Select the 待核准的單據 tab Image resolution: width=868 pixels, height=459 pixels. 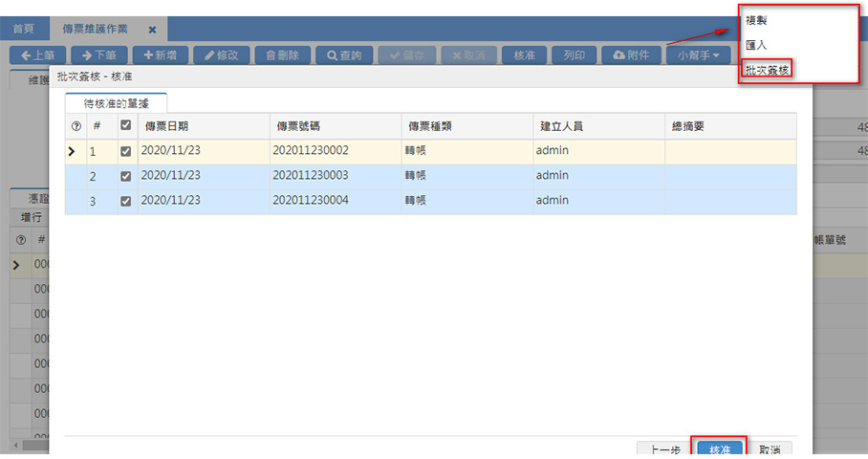(116, 103)
